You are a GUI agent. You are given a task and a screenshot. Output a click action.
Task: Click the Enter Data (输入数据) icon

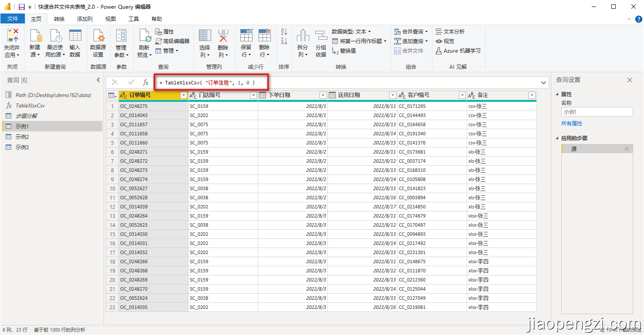pos(75,35)
